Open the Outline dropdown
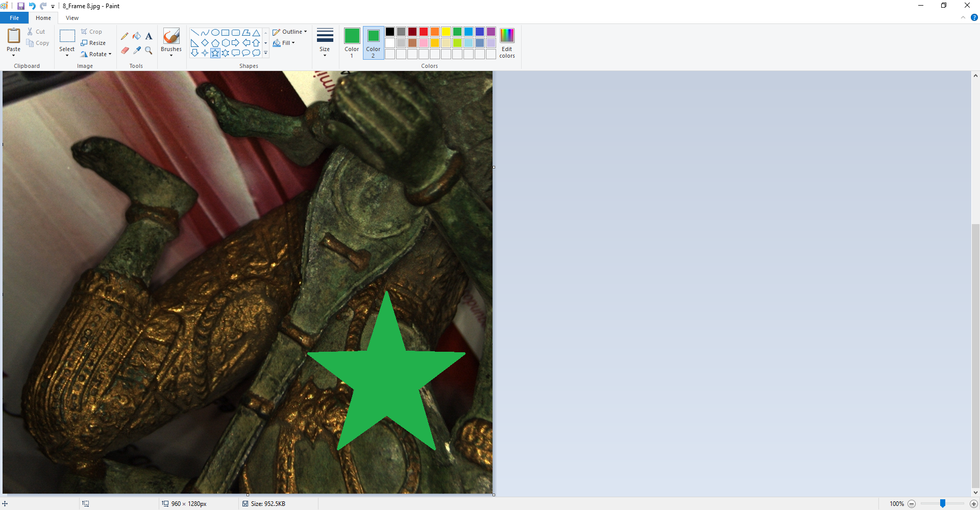980x510 pixels. click(x=290, y=32)
